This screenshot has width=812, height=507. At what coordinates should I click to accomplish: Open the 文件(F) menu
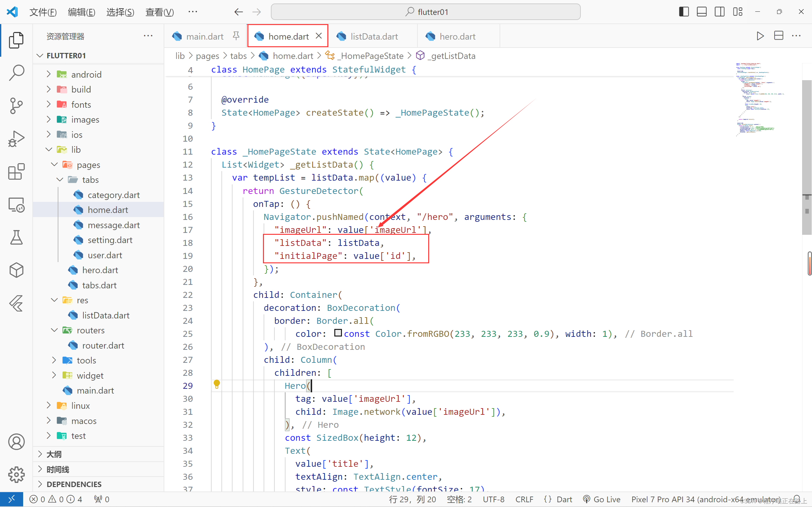pyautogui.click(x=43, y=12)
